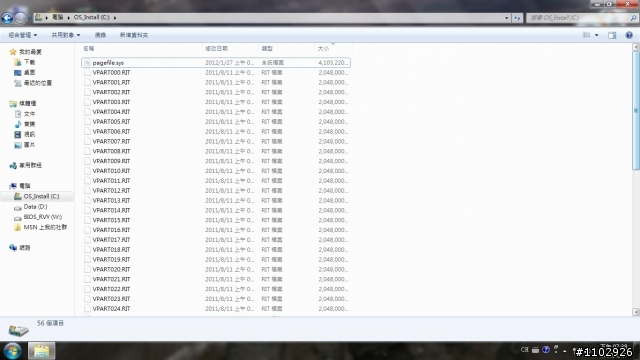Viewport: 640px width, 360px height.
Task: Toggle the preview pane icon
Action: pyautogui.click(x=612, y=36)
